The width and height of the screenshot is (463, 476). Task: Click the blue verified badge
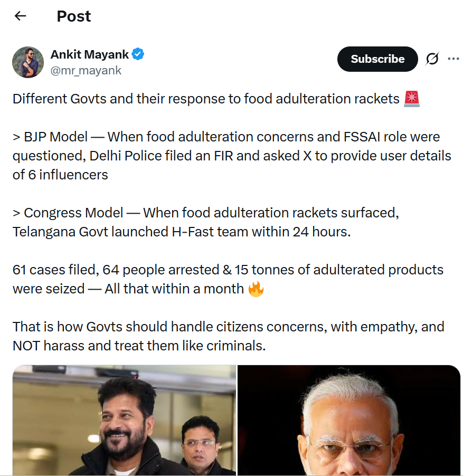(138, 54)
